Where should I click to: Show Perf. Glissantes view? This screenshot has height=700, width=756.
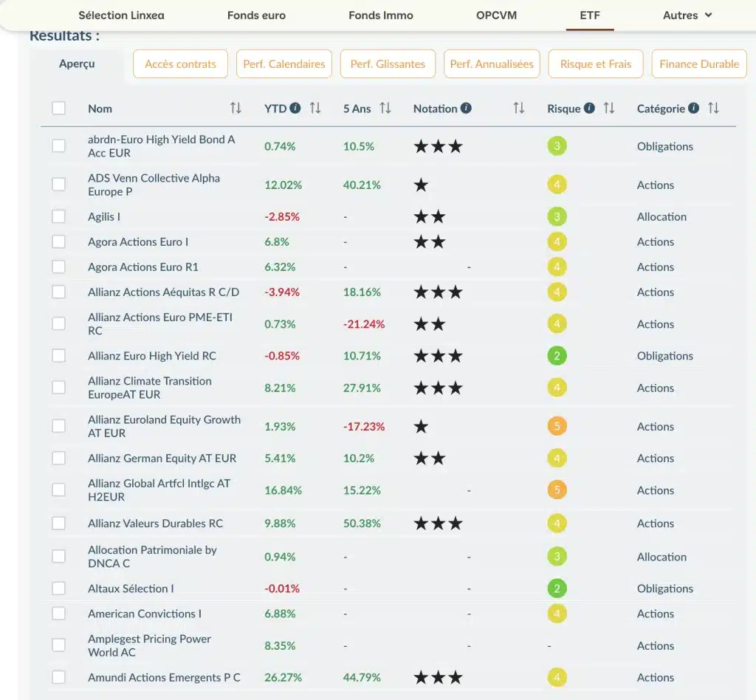pyautogui.click(x=388, y=64)
